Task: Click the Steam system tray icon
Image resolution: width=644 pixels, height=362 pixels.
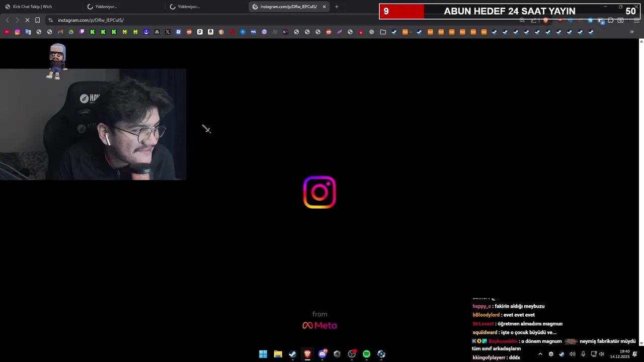Action: 561,354
